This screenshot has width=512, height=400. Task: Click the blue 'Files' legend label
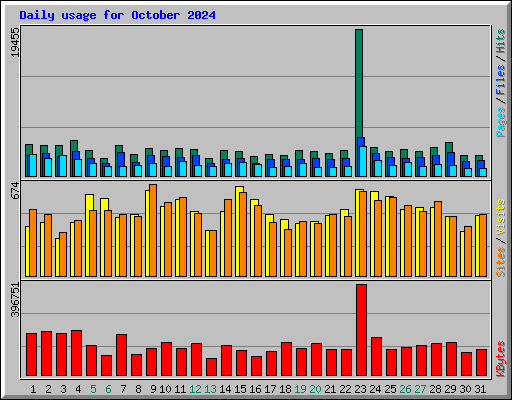pyautogui.click(x=500, y=80)
